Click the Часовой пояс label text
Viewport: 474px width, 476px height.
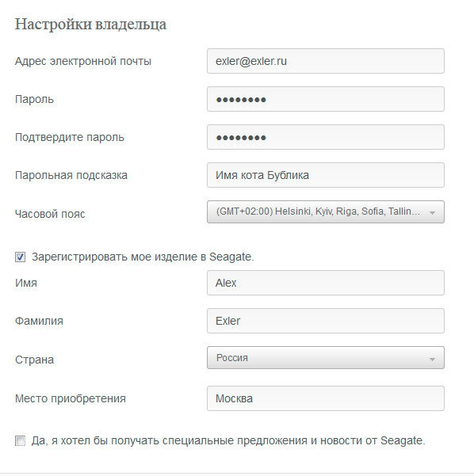point(50,214)
